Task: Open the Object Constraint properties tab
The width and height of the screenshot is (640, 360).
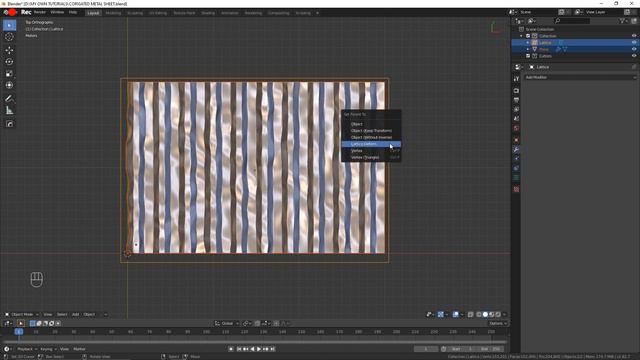Action: 516,168
